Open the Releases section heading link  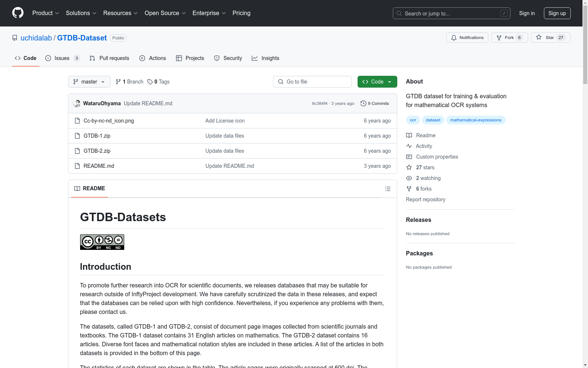tap(419, 220)
